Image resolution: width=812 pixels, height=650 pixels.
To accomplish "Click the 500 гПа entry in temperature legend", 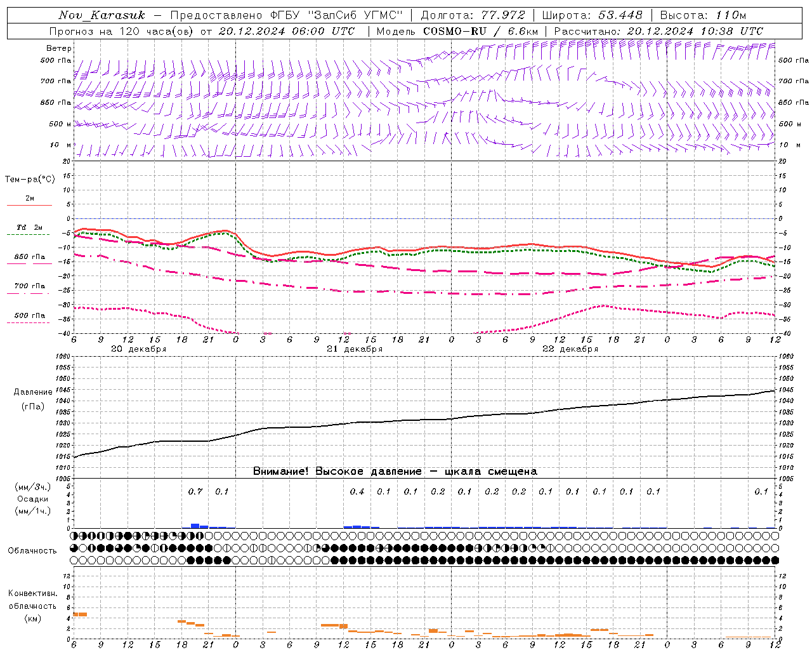I will (30, 315).
